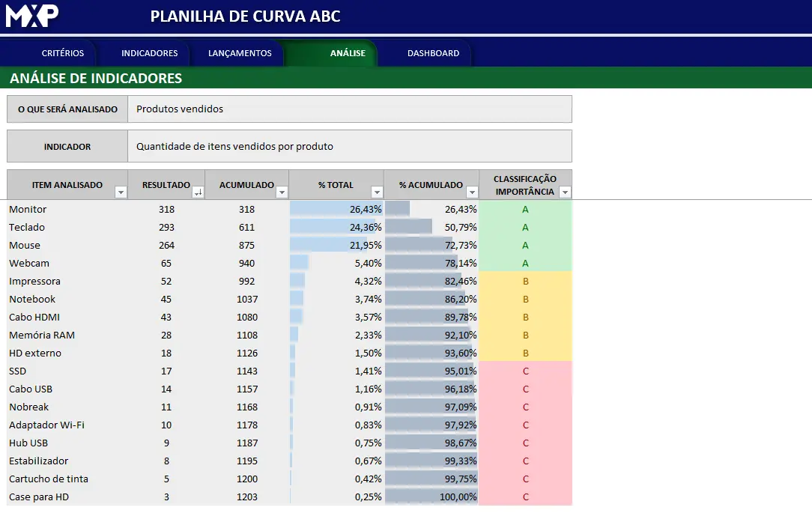
Task: Switch to the Indicadores tab
Action: pyautogui.click(x=149, y=53)
